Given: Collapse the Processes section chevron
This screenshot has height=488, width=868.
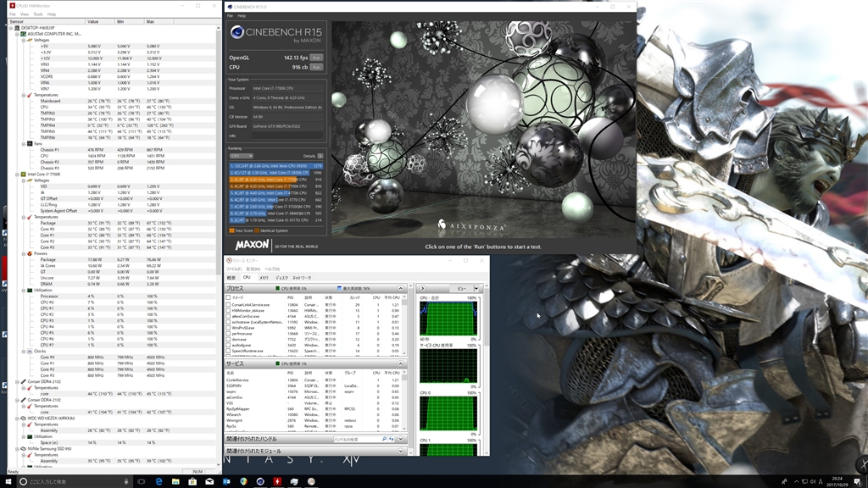Looking at the screenshot, I should point(402,288).
